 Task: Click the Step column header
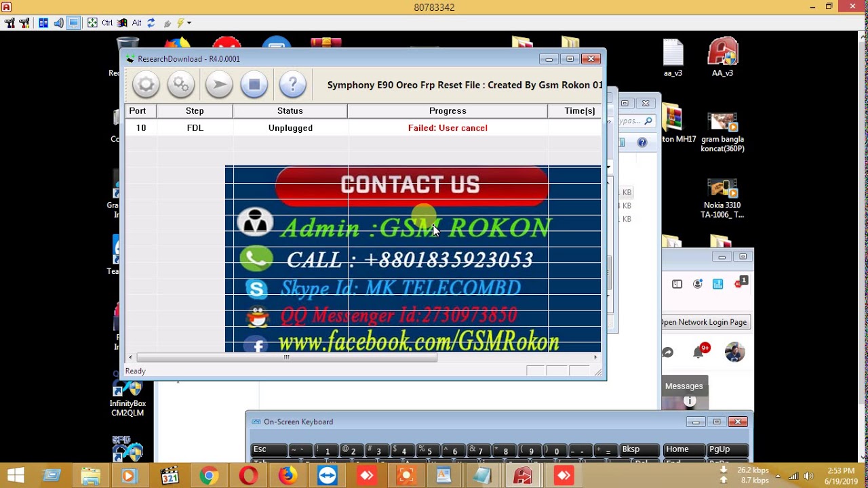point(195,110)
